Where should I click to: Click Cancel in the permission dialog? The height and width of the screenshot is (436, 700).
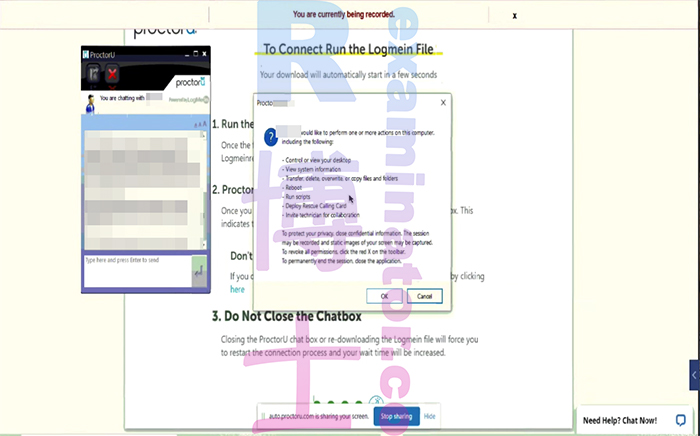point(425,296)
